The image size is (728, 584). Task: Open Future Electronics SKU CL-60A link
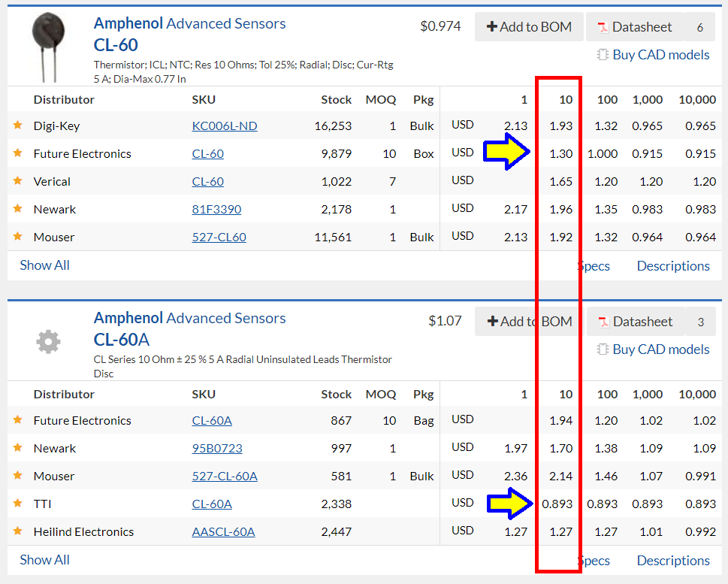coord(212,420)
